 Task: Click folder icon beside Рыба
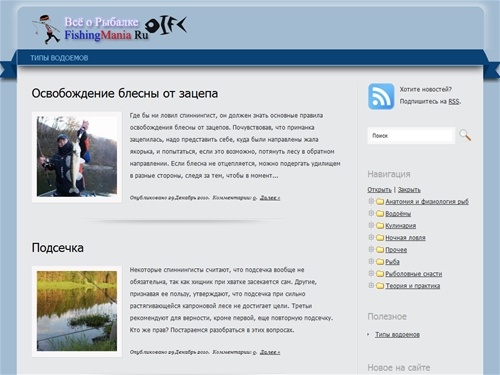pos(380,262)
